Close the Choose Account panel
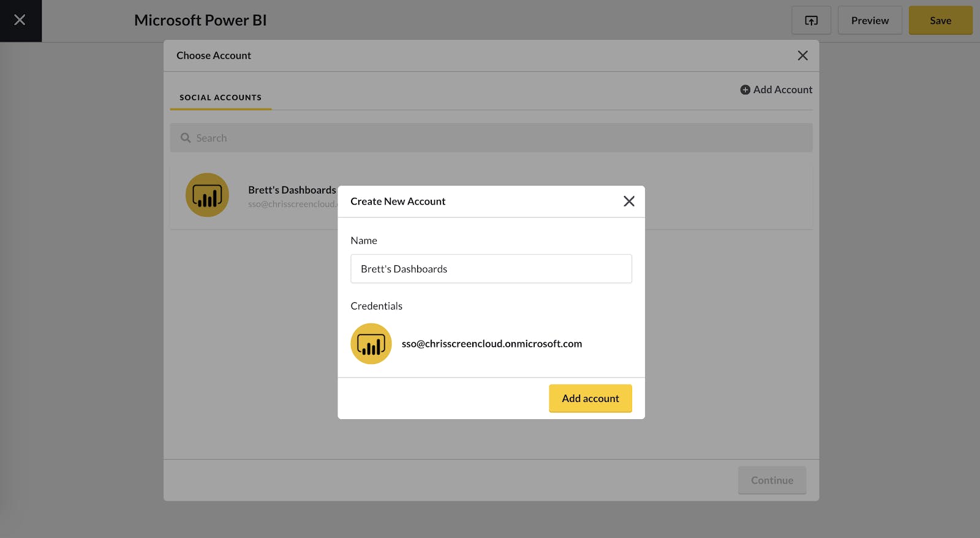This screenshot has width=980, height=538. coord(802,56)
